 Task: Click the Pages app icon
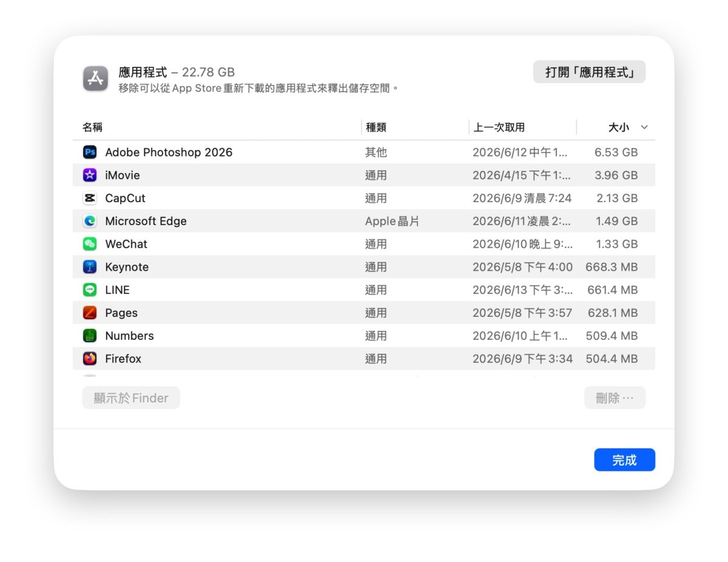pos(90,313)
